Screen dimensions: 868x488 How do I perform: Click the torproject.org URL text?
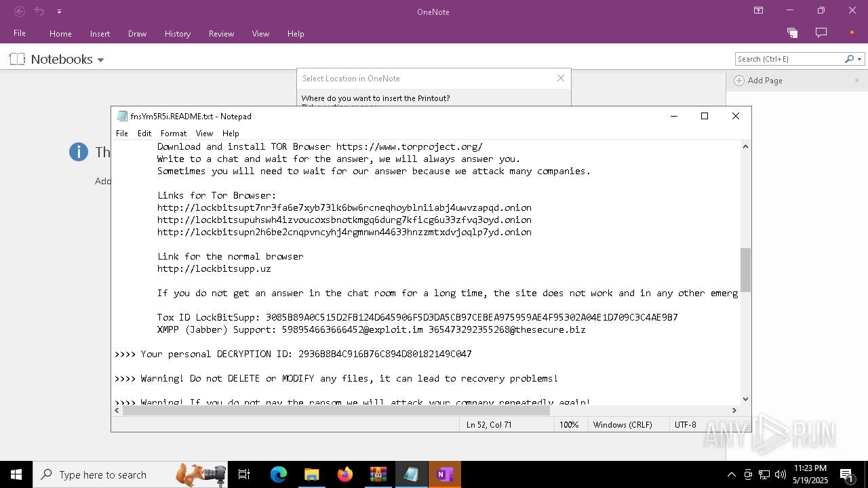pos(410,146)
